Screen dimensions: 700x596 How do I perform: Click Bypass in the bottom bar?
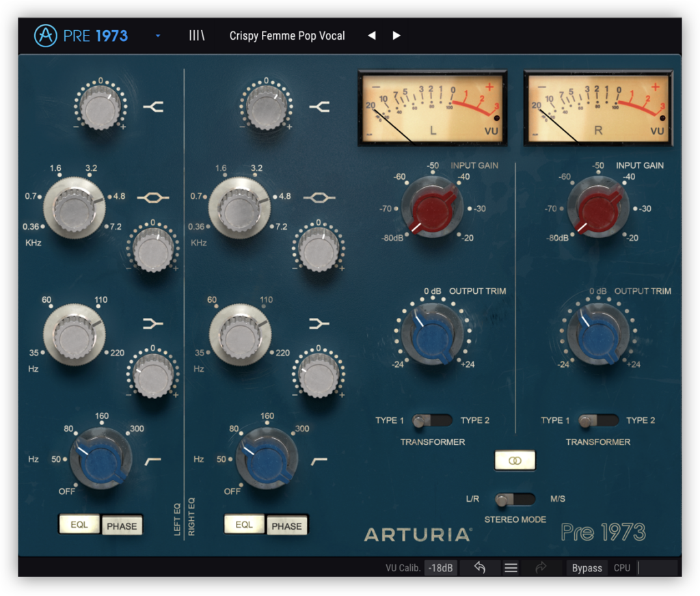point(587,568)
